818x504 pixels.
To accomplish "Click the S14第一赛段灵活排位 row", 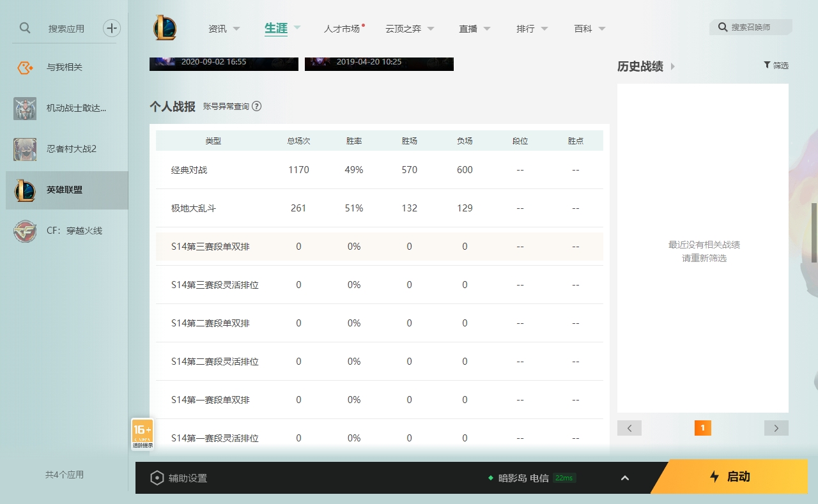I will [380, 438].
